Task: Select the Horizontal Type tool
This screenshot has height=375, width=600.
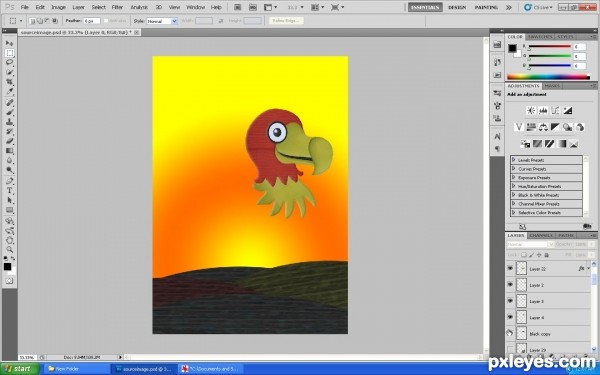Action: tap(10, 191)
